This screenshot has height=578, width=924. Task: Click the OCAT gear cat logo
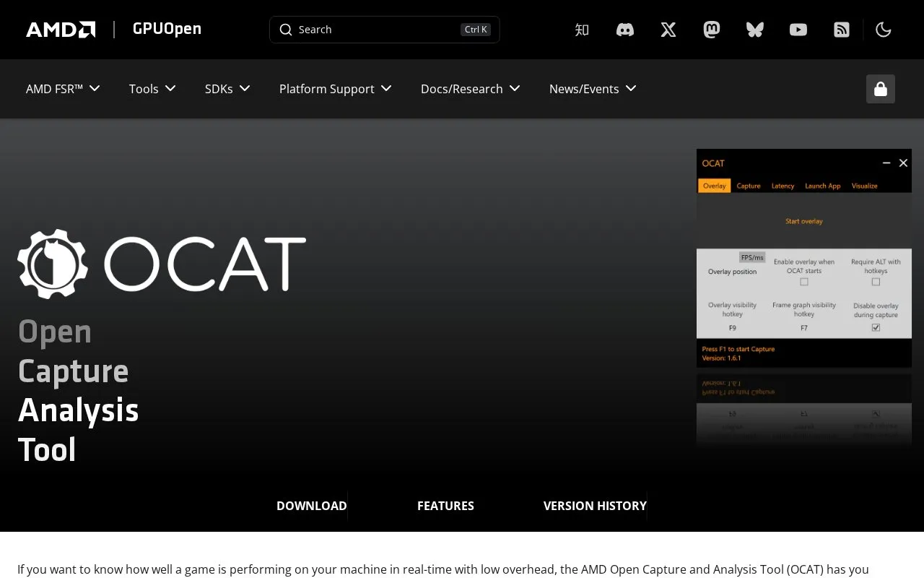53,264
